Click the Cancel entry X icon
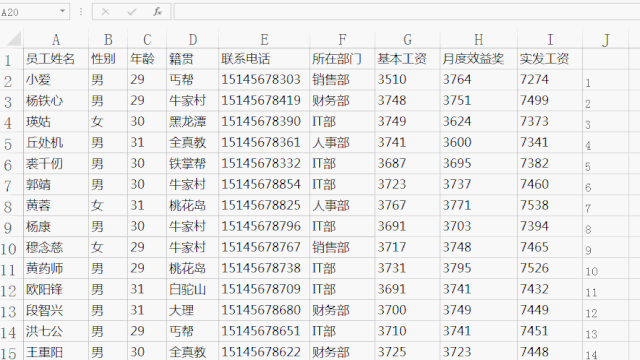640x360 pixels. tap(105, 12)
